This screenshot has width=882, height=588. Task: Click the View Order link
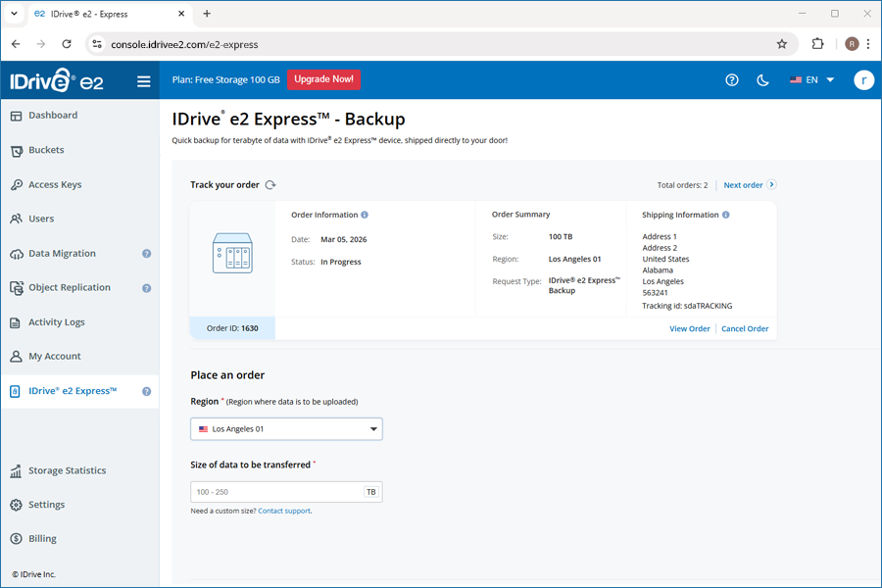[x=689, y=328]
